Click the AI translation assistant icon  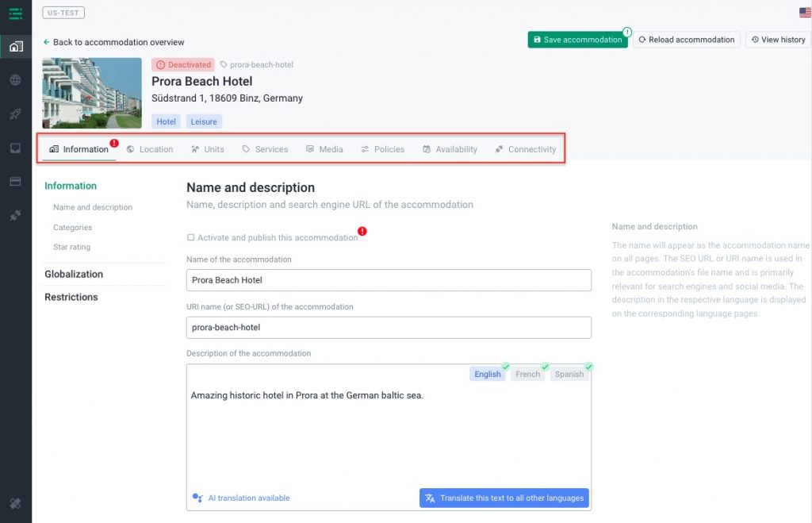tap(197, 498)
